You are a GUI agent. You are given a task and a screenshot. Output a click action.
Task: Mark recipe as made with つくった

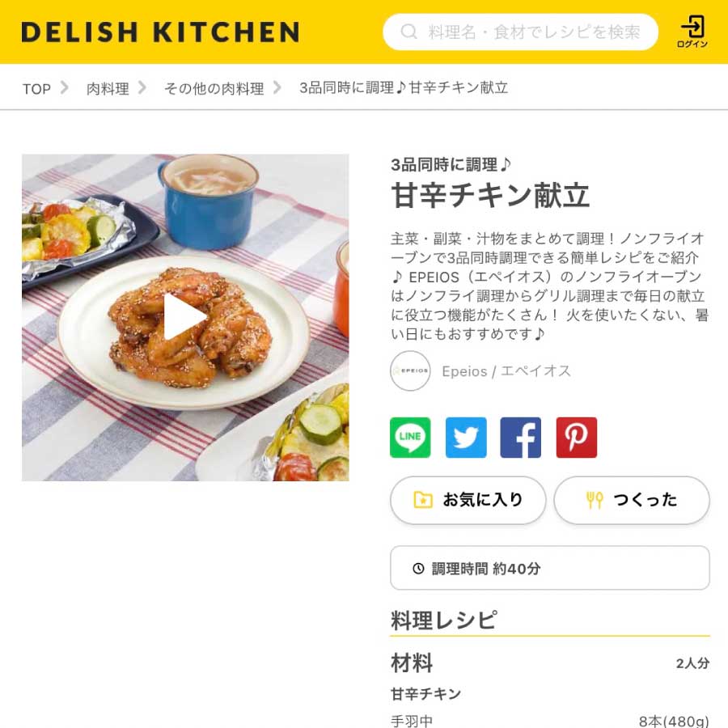pyautogui.click(x=632, y=500)
